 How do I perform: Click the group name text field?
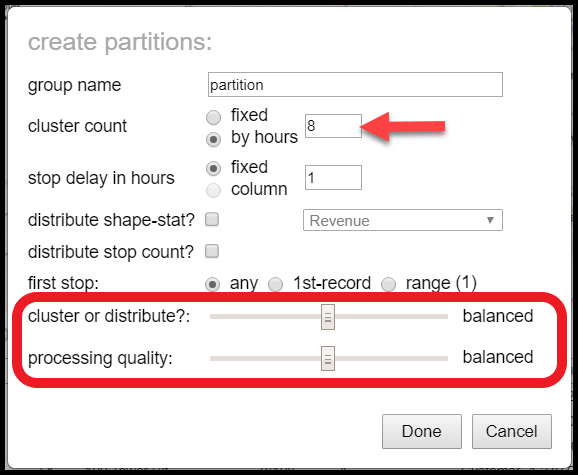pos(355,85)
